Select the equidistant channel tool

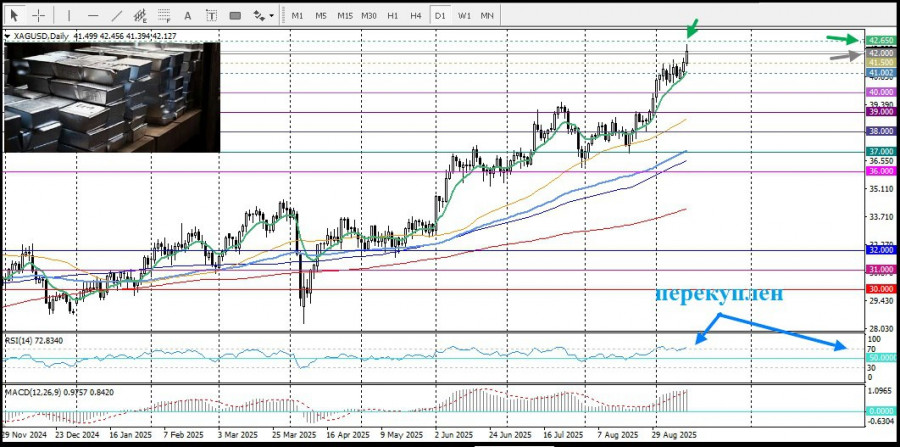139,15
